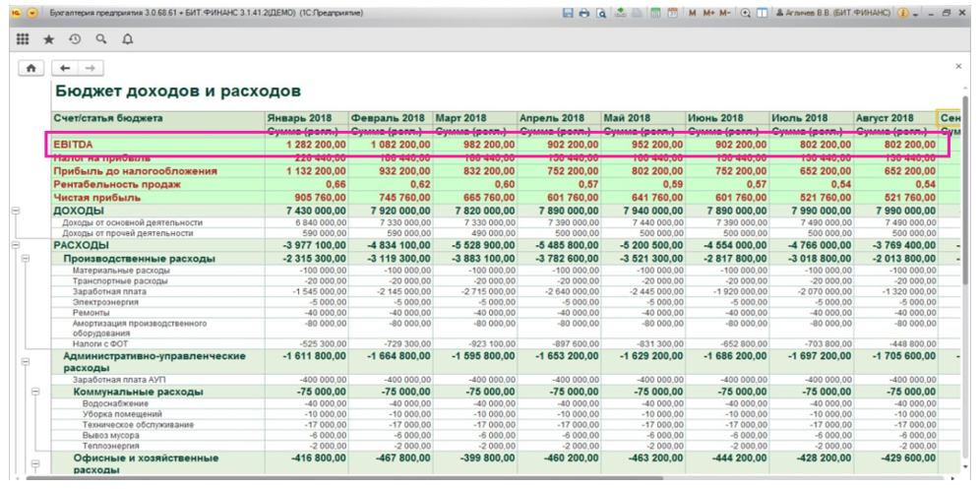The width and height of the screenshot is (980, 489).
Task: Click the zoom scale magnifier icon
Action: tap(747, 11)
